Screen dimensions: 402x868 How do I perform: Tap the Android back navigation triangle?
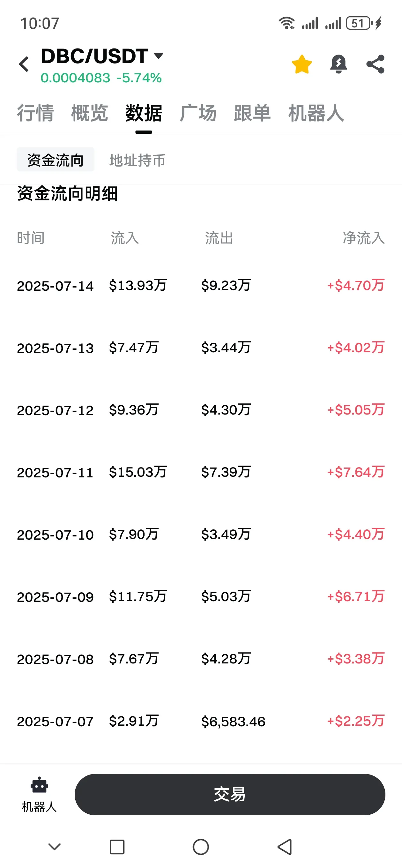pyautogui.click(x=285, y=847)
